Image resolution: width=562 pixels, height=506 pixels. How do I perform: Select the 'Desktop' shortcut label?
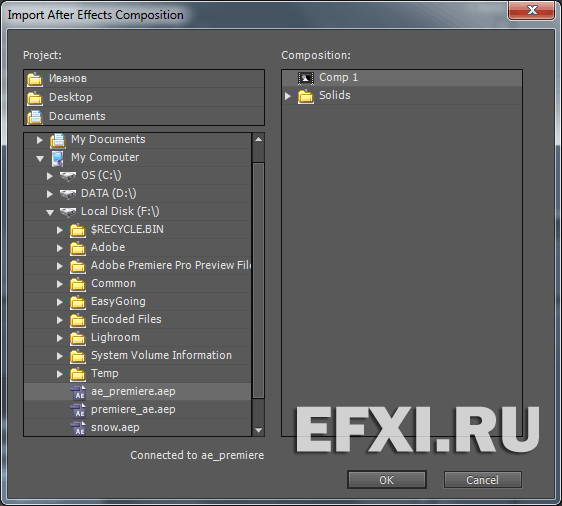(71, 97)
